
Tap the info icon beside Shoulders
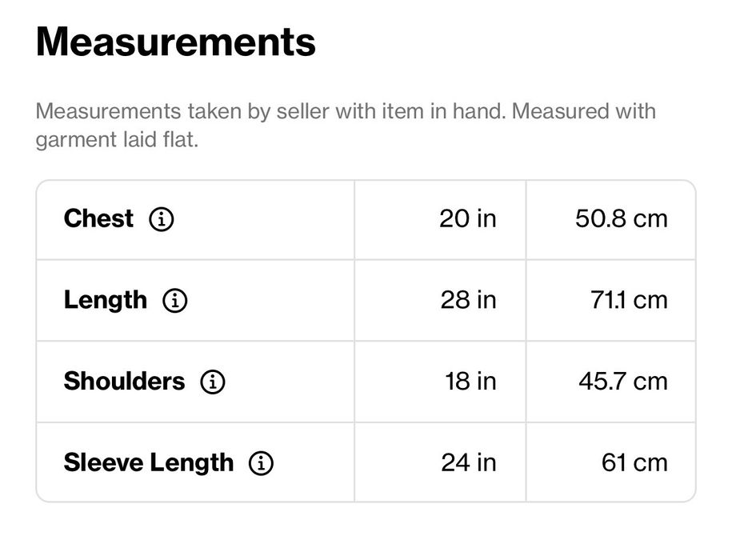[x=213, y=382]
